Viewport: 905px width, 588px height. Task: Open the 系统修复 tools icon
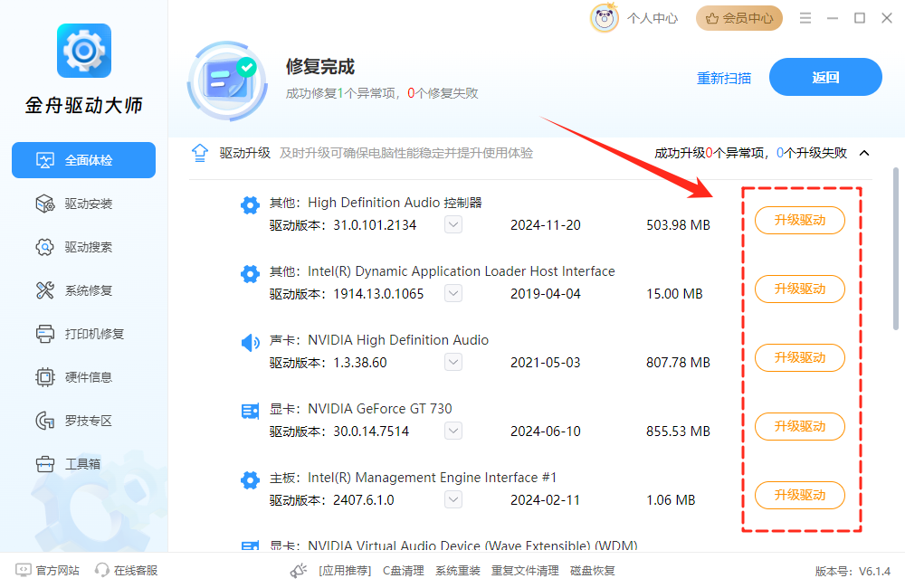pyautogui.click(x=45, y=290)
